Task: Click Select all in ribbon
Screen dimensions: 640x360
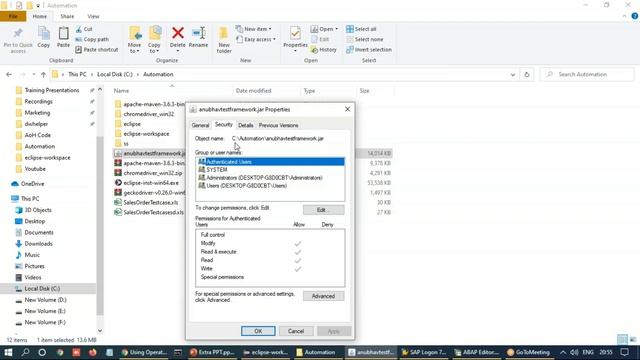Action: click(x=361, y=29)
